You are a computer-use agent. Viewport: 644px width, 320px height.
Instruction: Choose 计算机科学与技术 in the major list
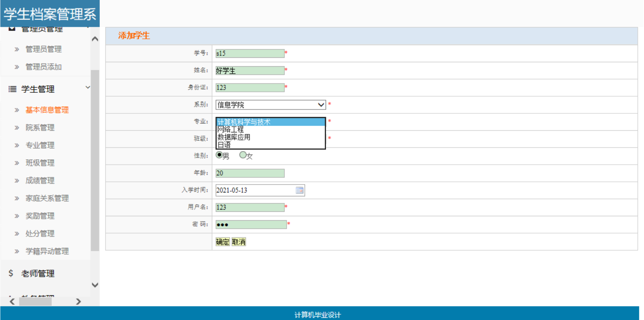tap(271, 122)
